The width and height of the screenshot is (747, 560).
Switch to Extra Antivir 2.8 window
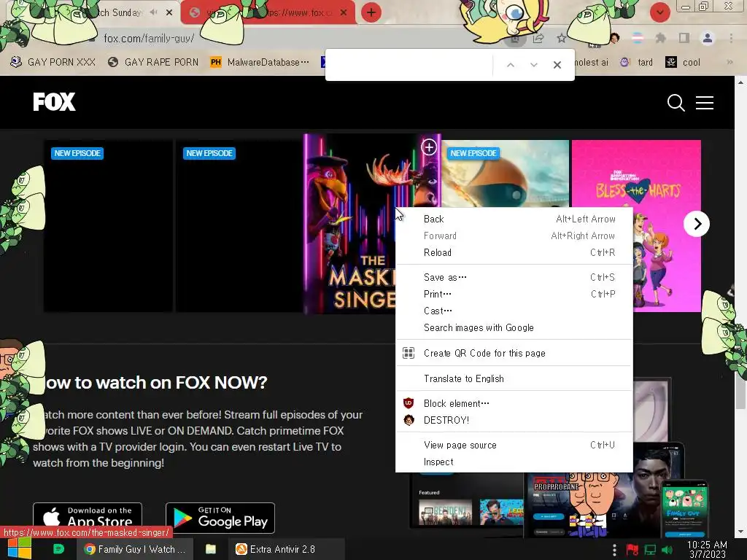(285, 549)
